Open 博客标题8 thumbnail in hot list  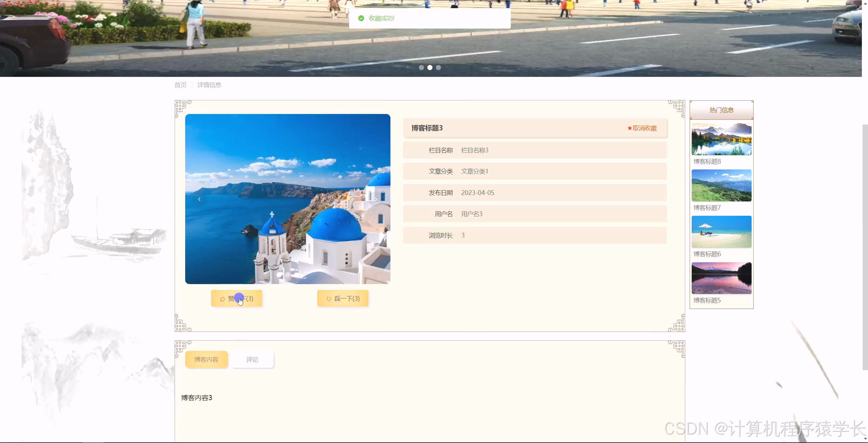tap(721, 139)
